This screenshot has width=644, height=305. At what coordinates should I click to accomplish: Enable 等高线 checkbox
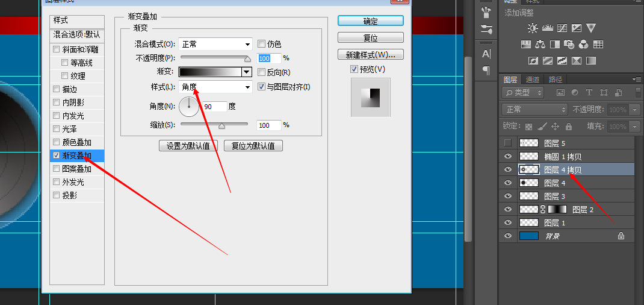[64, 63]
